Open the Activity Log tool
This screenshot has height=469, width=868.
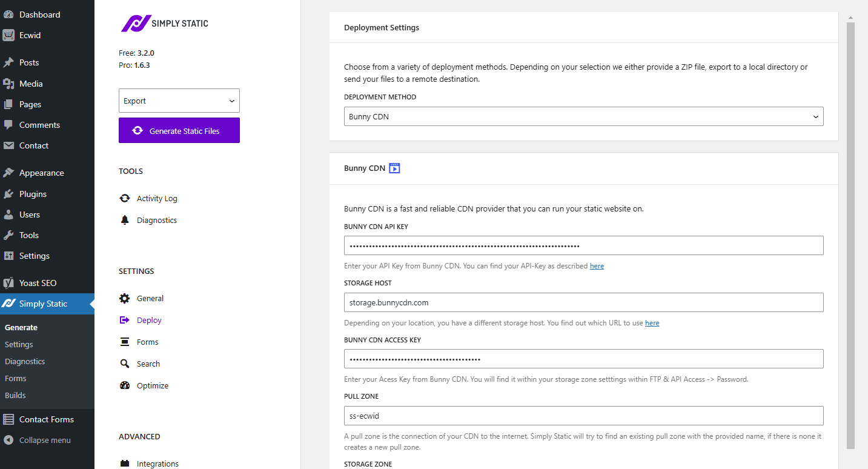click(x=156, y=198)
